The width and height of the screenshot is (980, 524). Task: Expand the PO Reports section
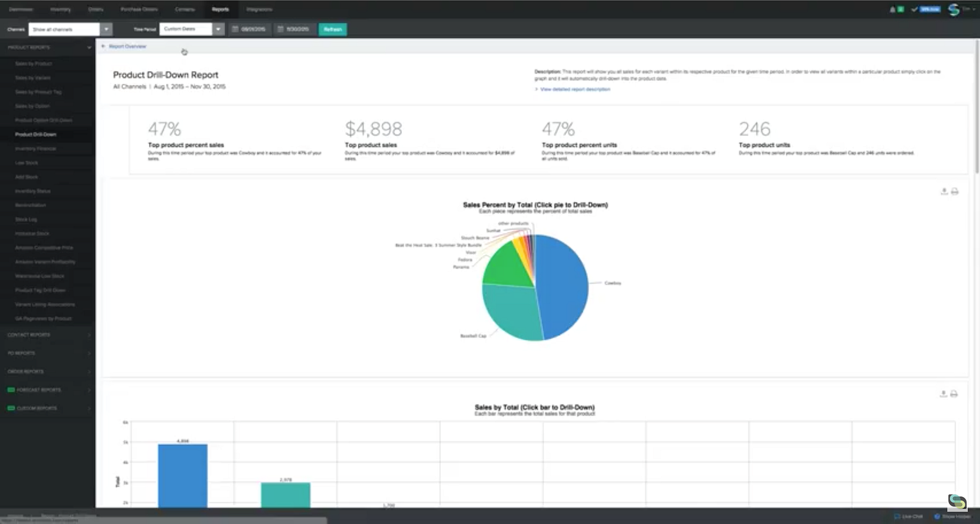[89, 353]
